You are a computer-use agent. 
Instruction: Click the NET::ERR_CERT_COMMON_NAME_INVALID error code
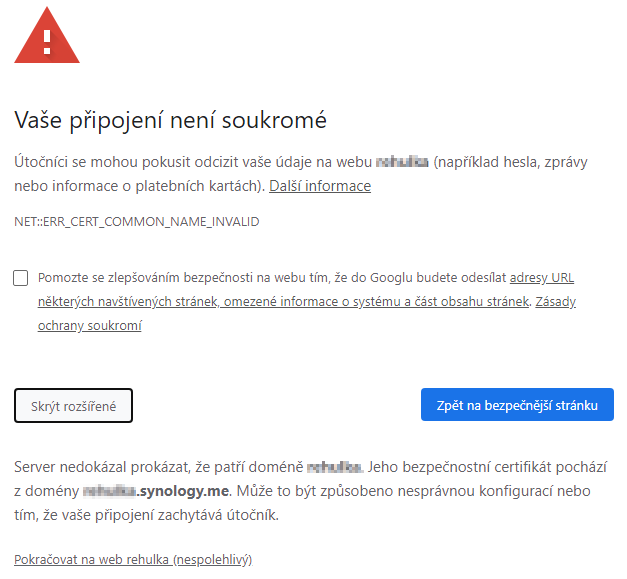click(x=137, y=221)
